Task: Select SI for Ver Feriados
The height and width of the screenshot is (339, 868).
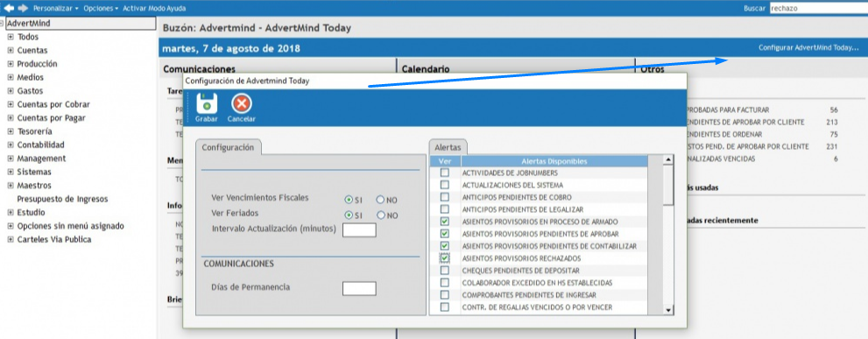Action: click(x=349, y=215)
